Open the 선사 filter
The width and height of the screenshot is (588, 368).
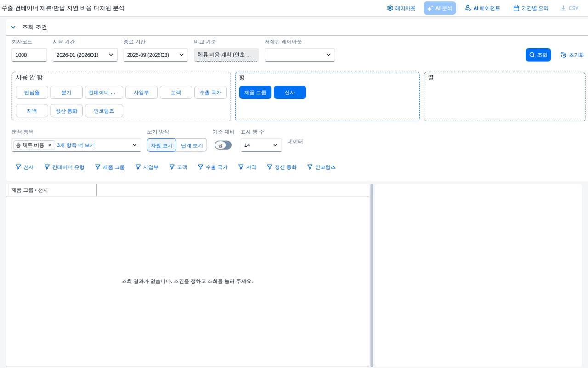click(x=25, y=167)
